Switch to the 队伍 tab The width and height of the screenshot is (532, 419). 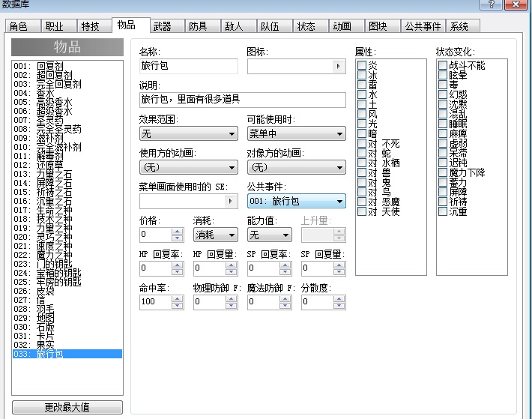274,26
